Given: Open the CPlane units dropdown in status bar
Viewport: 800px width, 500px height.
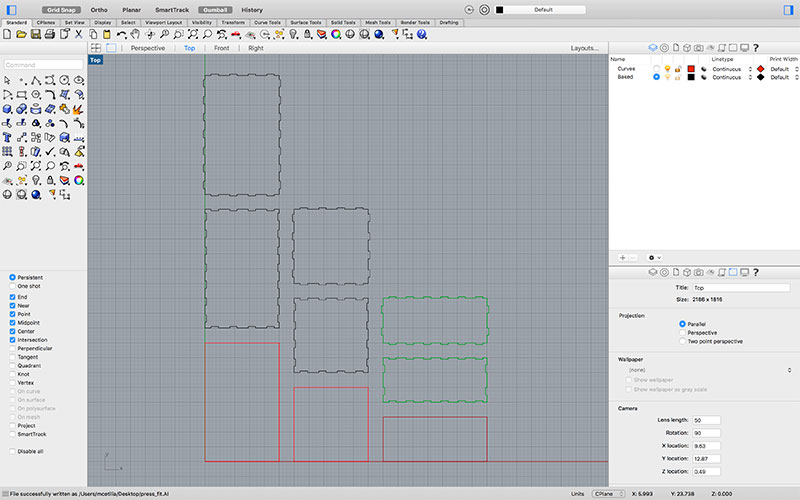Looking at the screenshot, I should pyautogui.click(x=608, y=494).
